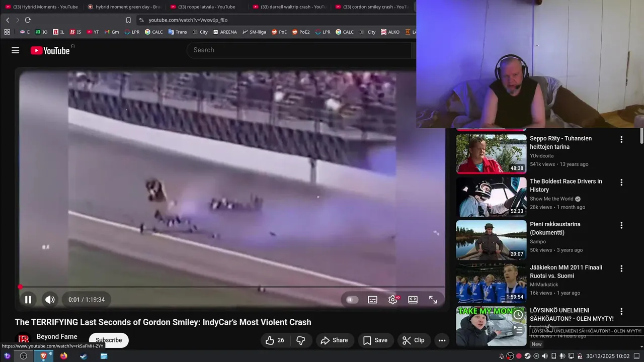The height and width of the screenshot is (362, 644).
Task: Seek along the red video progress bar
Action: 232,287
